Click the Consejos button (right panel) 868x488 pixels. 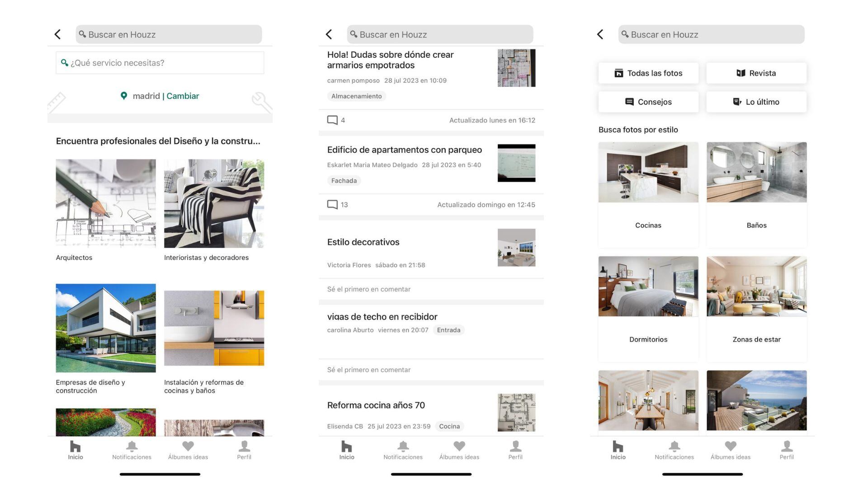coord(648,102)
